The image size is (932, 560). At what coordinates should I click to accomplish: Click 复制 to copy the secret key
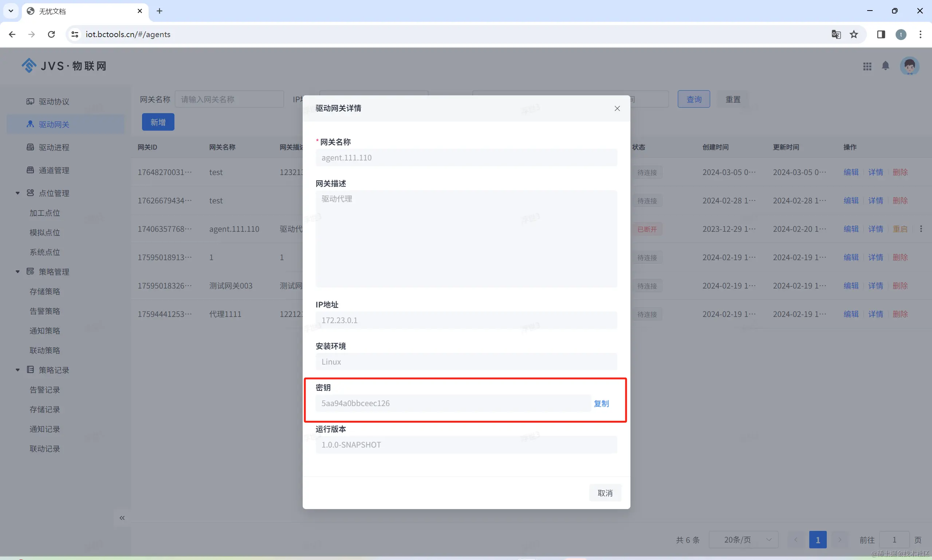click(x=601, y=404)
